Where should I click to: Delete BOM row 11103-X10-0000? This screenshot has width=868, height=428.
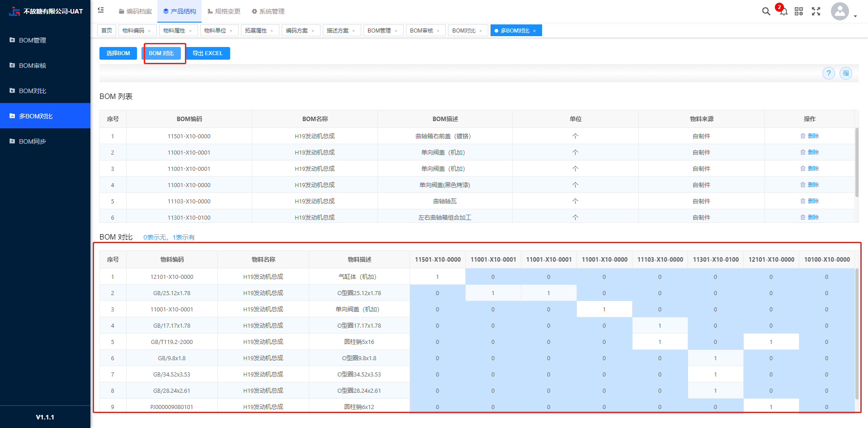point(810,201)
